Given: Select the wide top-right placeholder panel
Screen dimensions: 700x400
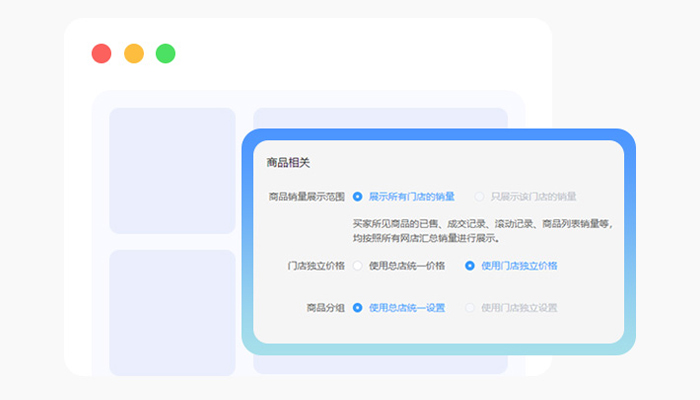Looking at the screenshot, I should point(380,118).
